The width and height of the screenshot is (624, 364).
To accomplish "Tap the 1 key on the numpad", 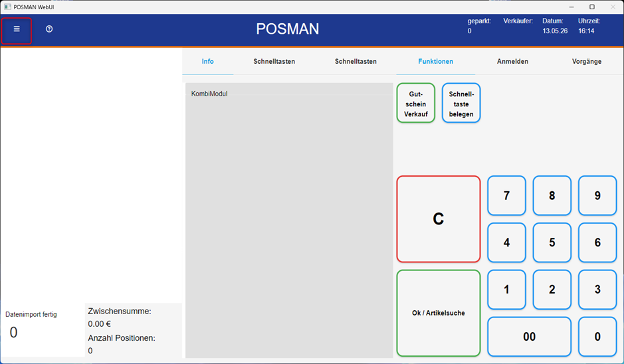I will coord(506,290).
